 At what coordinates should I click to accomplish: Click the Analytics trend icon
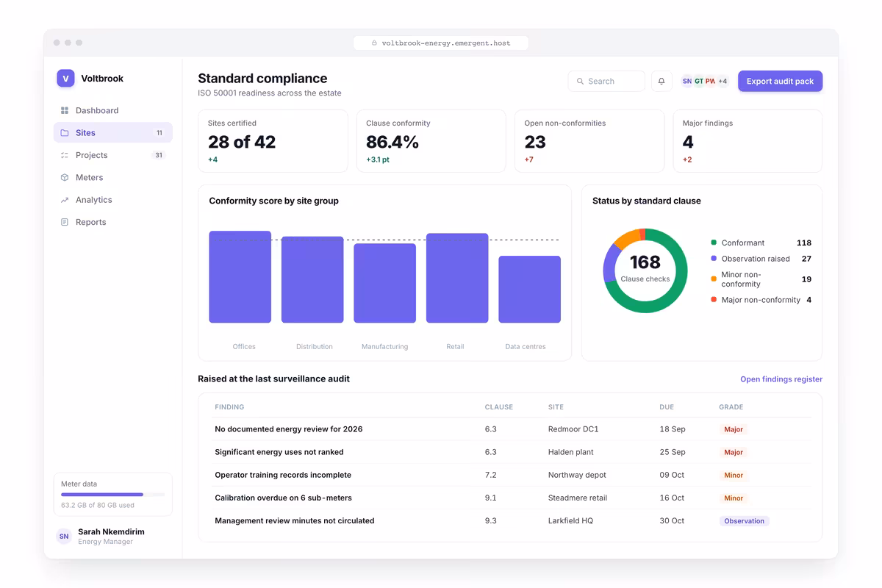tap(65, 200)
